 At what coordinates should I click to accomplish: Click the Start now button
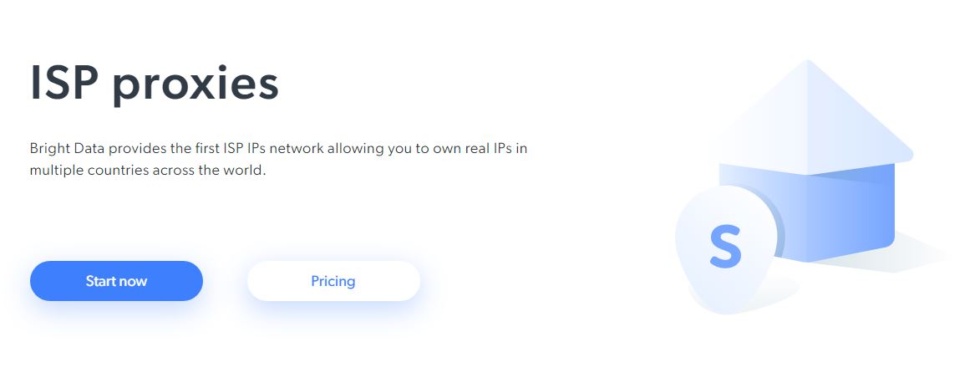coord(116,281)
